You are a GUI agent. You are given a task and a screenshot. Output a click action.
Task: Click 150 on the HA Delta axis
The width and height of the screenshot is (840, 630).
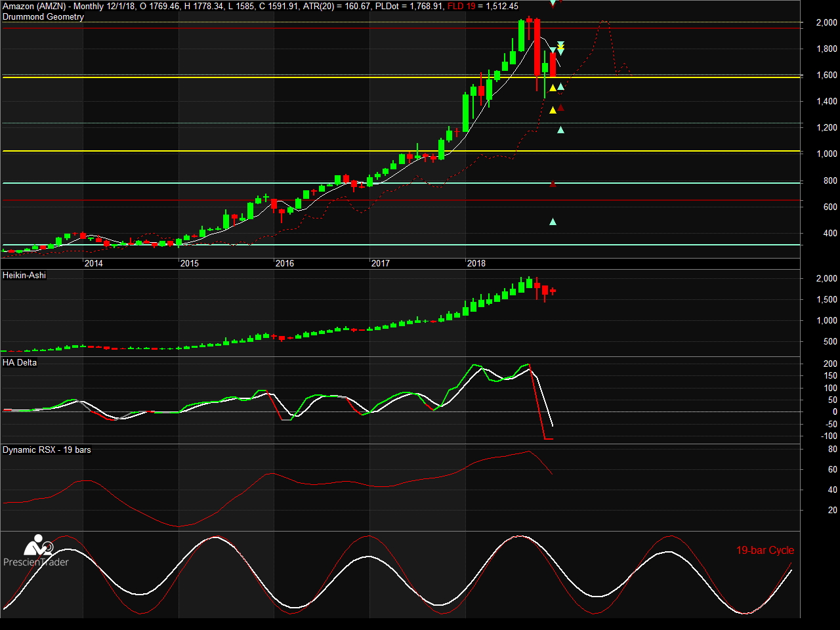point(831,375)
